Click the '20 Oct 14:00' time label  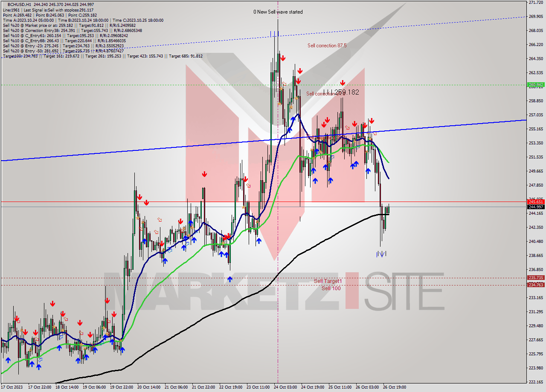tap(148, 387)
